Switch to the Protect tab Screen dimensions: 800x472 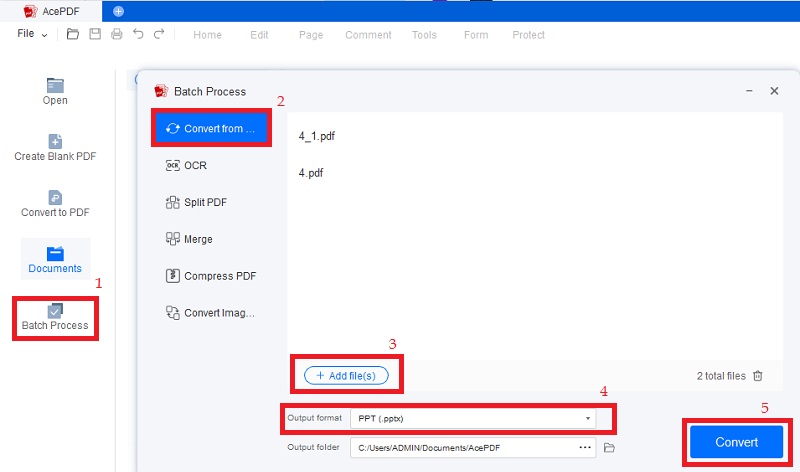pyautogui.click(x=529, y=35)
